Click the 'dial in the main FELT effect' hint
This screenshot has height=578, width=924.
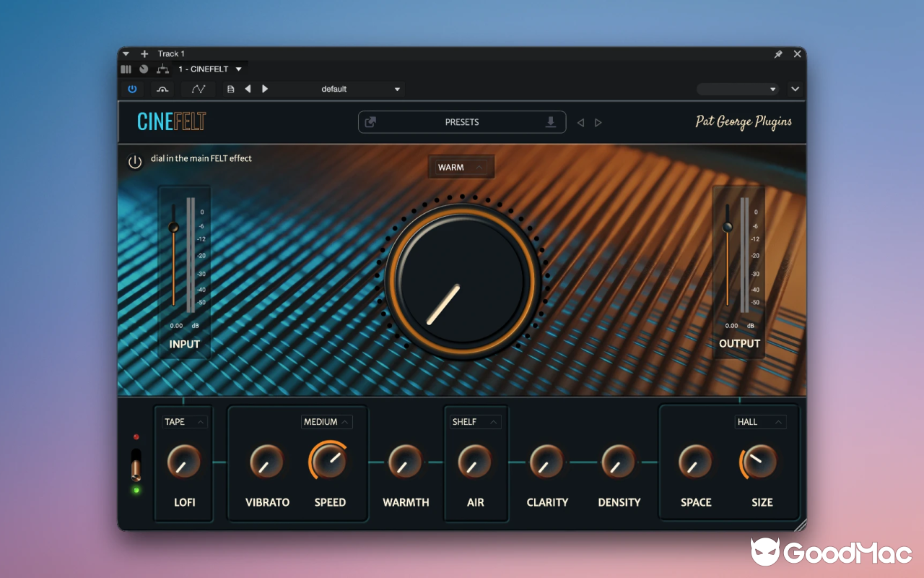(201, 158)
